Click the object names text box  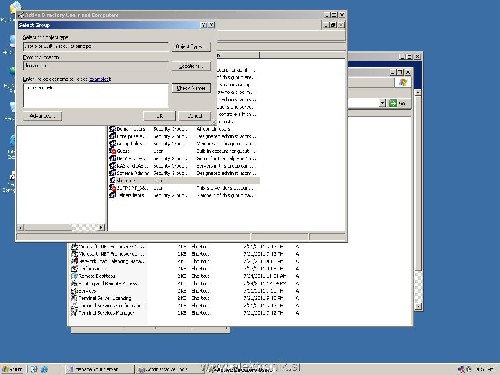[x=96, y=95]
